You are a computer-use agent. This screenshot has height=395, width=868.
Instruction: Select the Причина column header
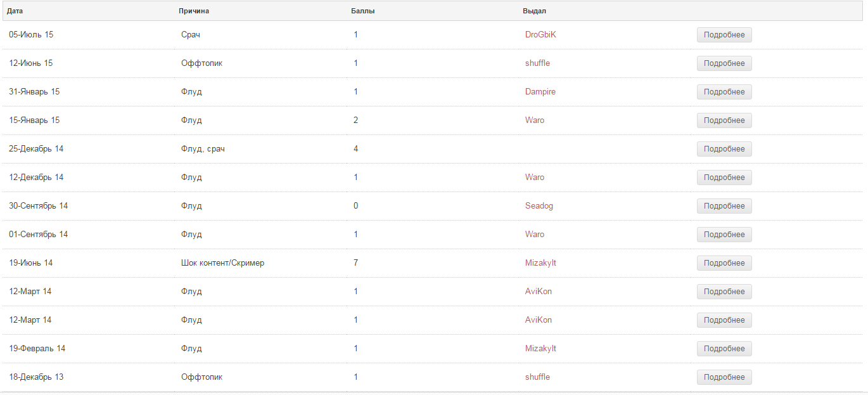coord(194,11)
